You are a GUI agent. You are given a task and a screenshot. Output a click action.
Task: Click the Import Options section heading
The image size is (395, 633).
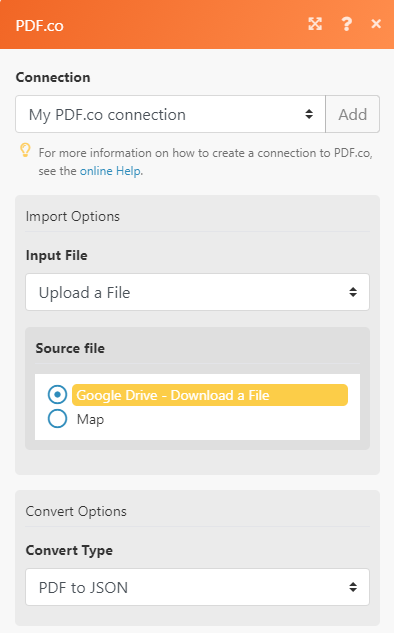pyautogui.click(x=73, y=217)
